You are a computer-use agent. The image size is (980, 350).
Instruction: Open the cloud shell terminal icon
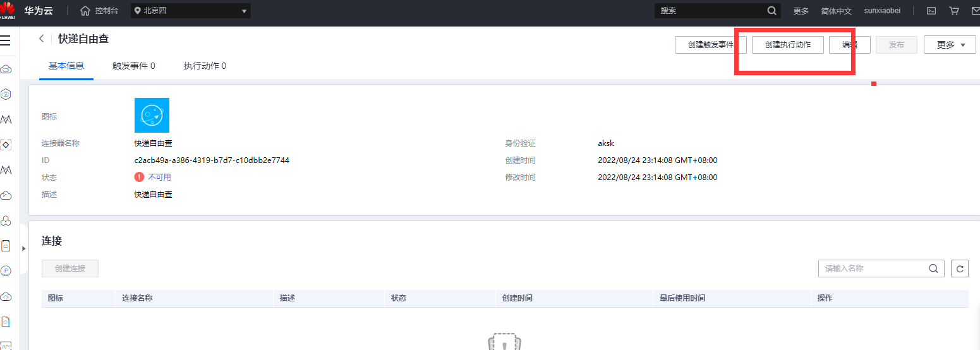(x=931, y=11)
